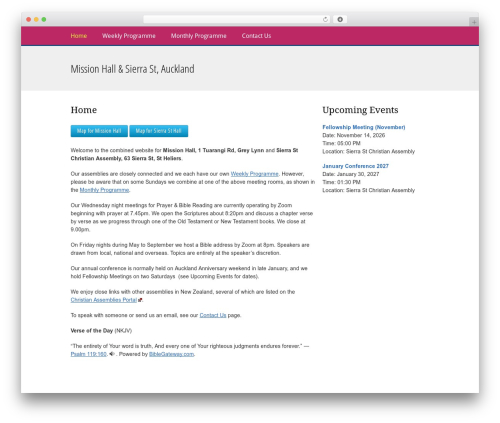Click the Map for Sierra St Hall button
This screenshot has width=500, height=423.
coord(159,131)
